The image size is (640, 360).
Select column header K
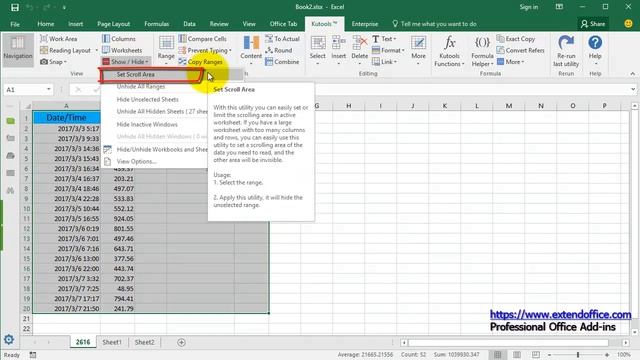click(444, 106)
